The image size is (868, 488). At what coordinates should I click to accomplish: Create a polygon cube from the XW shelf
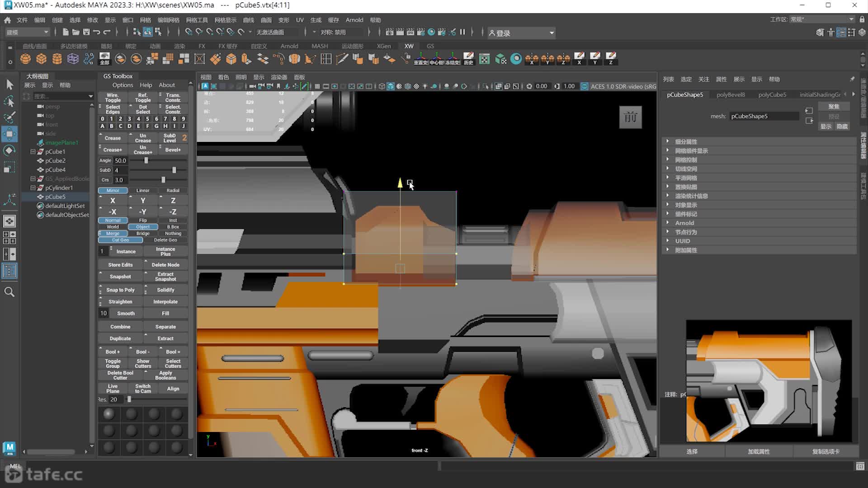[42, 59]
